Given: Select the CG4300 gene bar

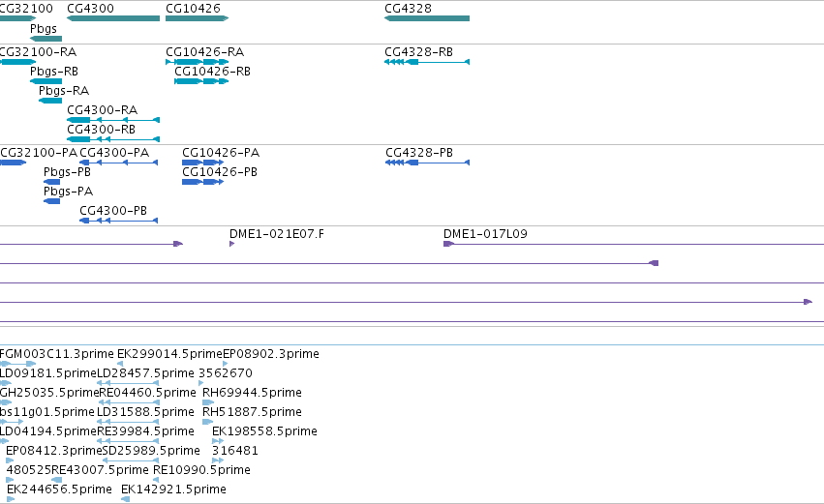Looking at the screenshot, I should click(x=113, y=18).
